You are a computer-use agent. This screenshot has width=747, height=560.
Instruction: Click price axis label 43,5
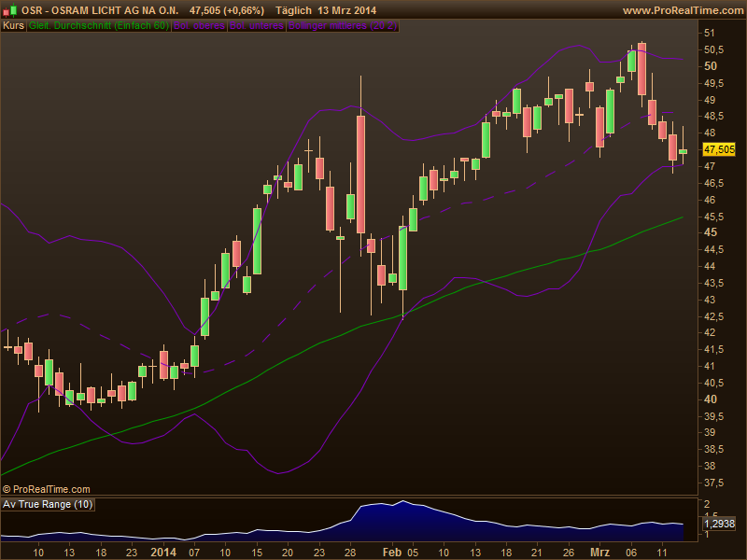pyautogui.click(x=713, y=283)
